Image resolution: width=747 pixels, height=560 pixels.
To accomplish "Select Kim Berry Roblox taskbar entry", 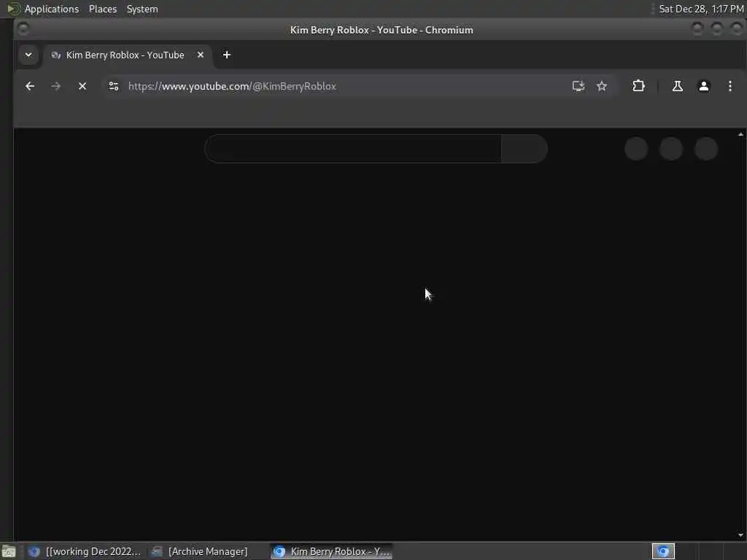I will (332, 551).
